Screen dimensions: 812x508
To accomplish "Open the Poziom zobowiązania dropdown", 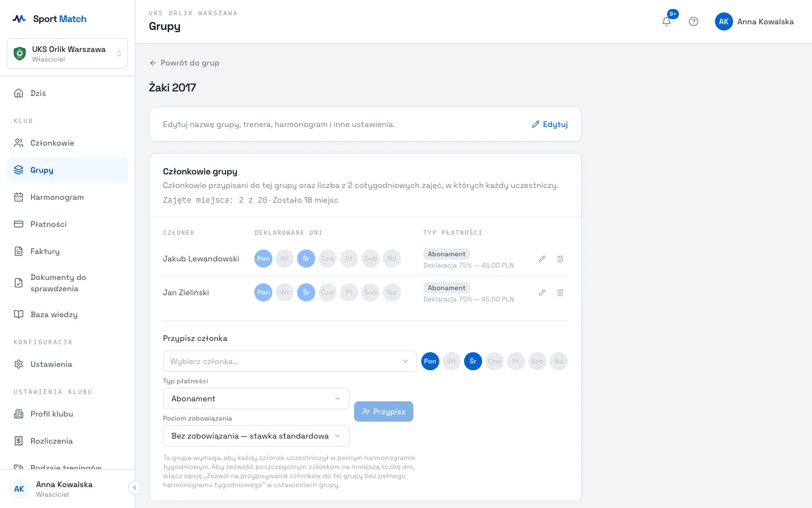I will click(256, 436).
